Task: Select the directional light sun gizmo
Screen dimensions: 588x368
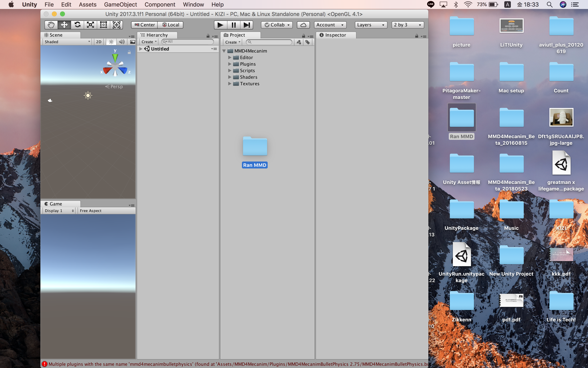Action: pyautogui.click(x=88, y=95)
